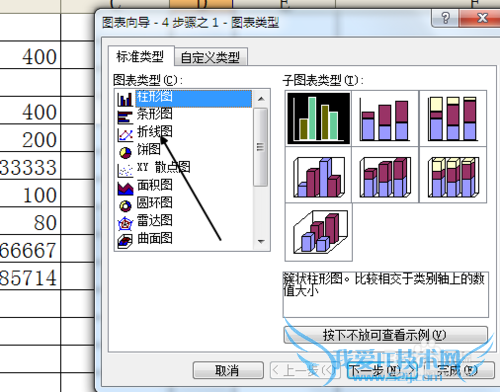This screenshot has width=500, height=392.
Task: Select the 曲面图 surface chart icon
Action: (125, 241)
